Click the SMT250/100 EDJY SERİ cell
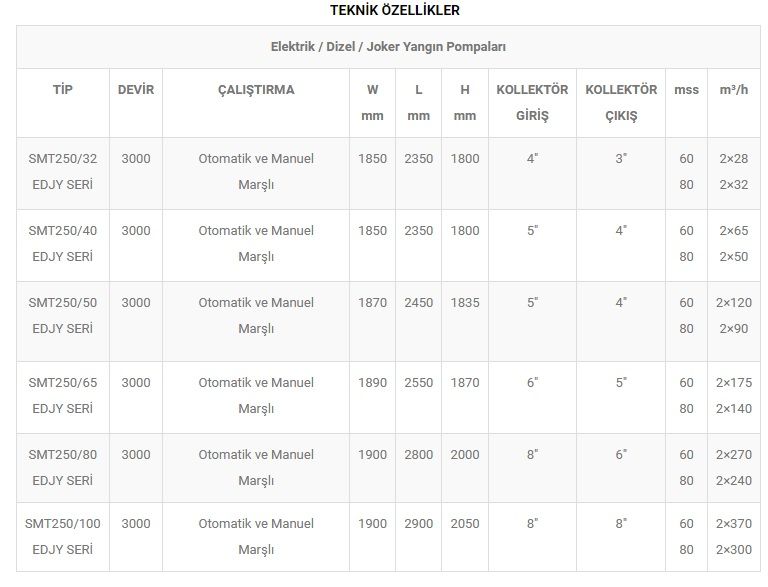The width and height of the screenshot is (768, 587). click(63, 536)
